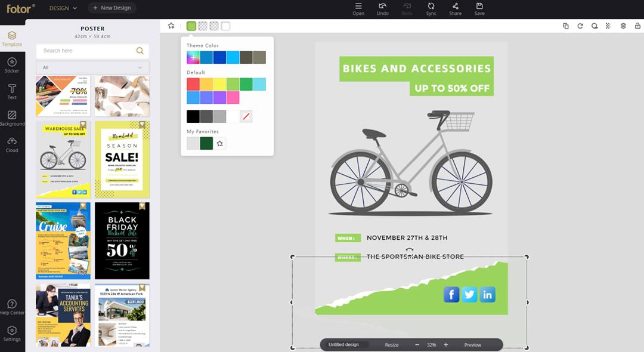Screen dimensions: 644x352
Task: Save the design
Action: pyautogui.click(x=479, y=9)
